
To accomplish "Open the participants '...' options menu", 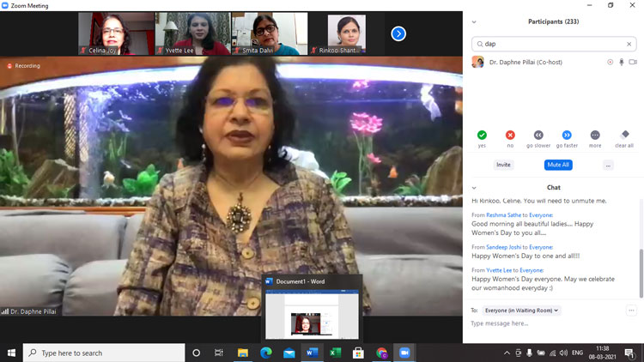I will (608, 165).
